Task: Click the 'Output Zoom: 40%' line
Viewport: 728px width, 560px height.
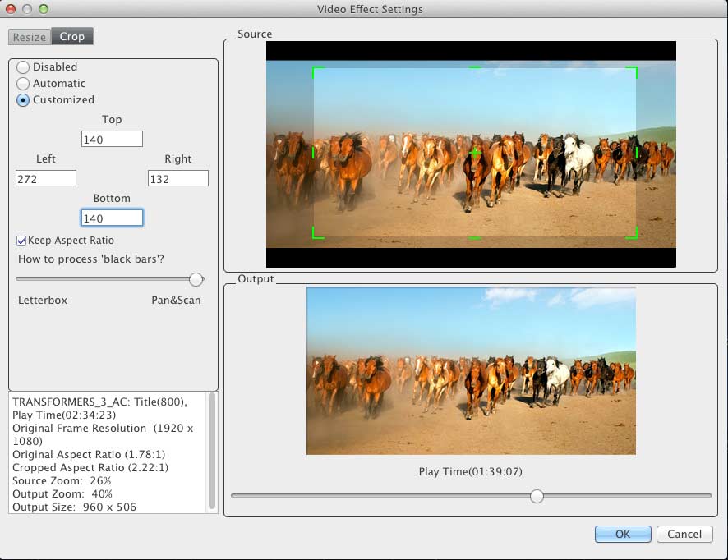Action: (x=62, y=493)
